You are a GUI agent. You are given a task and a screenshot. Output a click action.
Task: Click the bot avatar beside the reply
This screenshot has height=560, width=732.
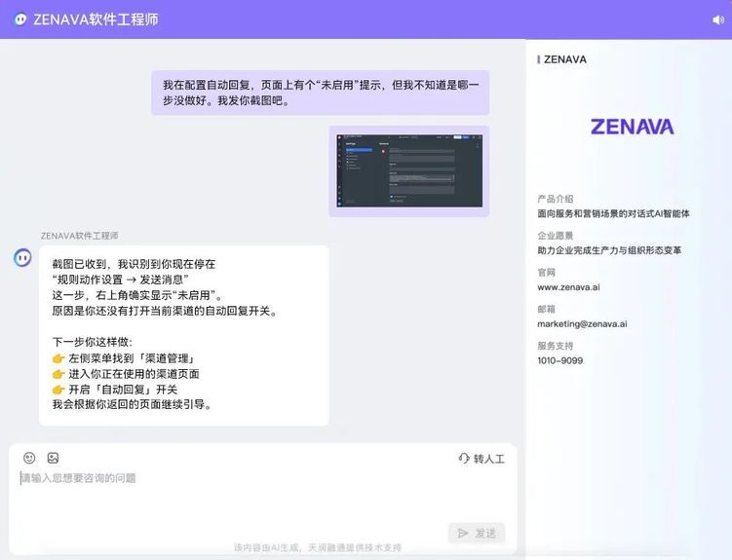pyautogui.click(x=22, y=257)
